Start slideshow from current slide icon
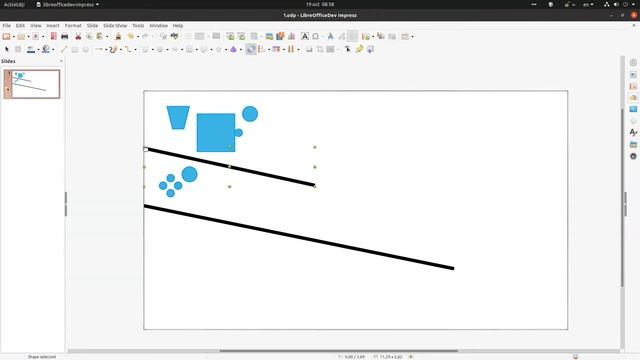This screenshot has height=360, width=640. click(241, 36)
